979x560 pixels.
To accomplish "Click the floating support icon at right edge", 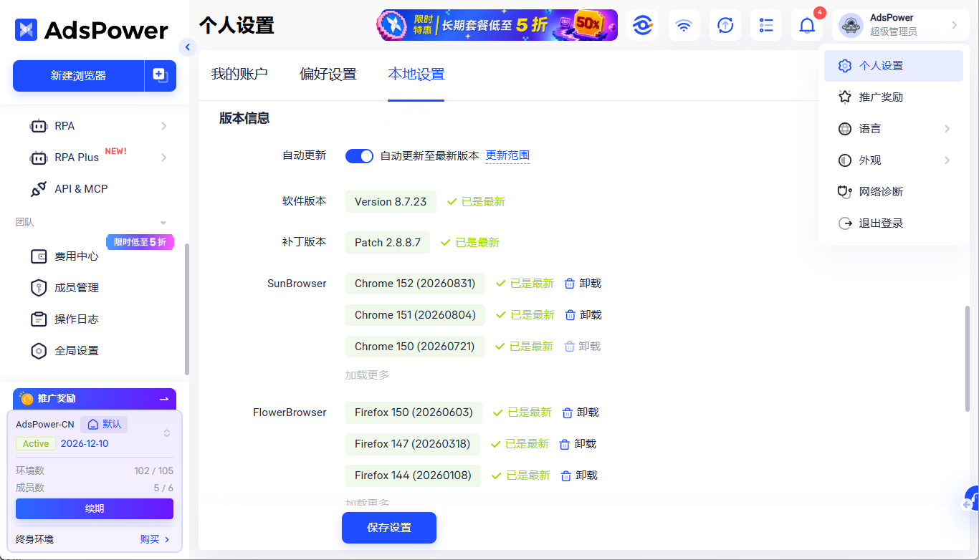I will tap(971, 498).
